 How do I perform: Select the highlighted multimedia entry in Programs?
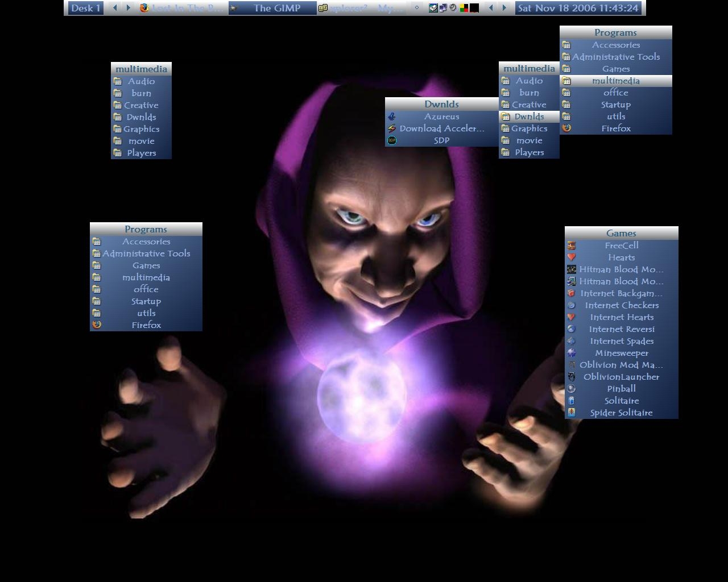pos(616,81)
